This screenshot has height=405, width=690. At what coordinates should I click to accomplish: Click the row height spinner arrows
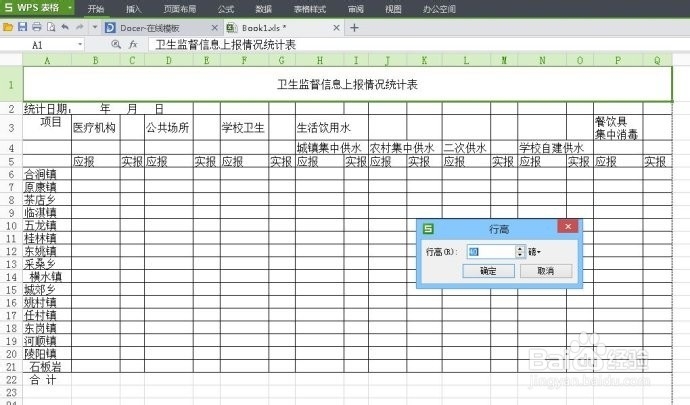pyautogui.click(x=520, y=252)
